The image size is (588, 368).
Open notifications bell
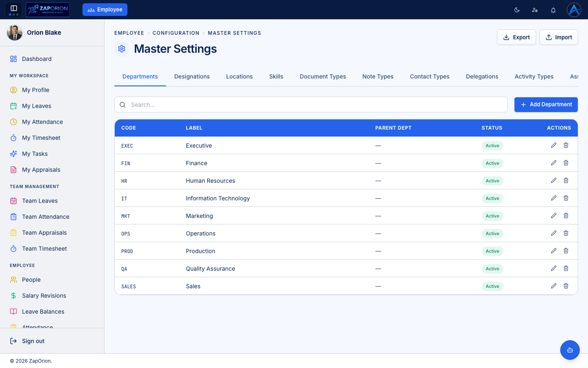(553, 10)
